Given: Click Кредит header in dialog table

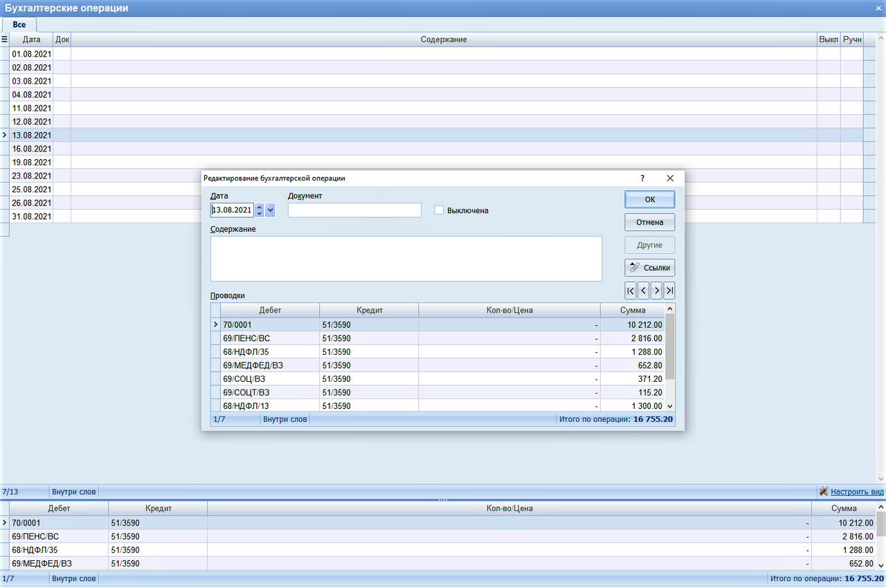Looking at the screenshot, I should pos(370,310).
